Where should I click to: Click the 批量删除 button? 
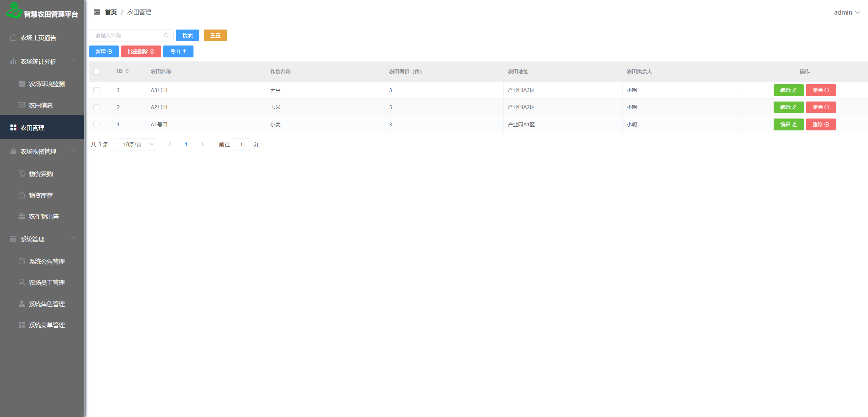tap(141, 51)
